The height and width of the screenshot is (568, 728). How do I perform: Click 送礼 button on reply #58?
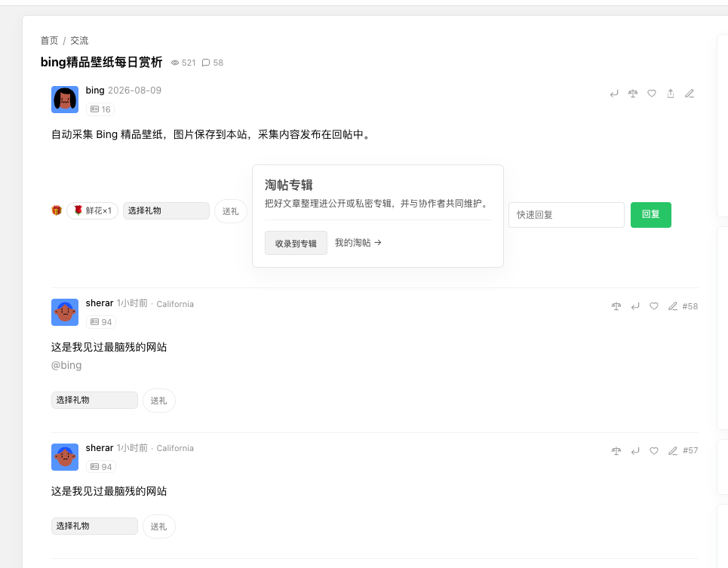(158, 401)
